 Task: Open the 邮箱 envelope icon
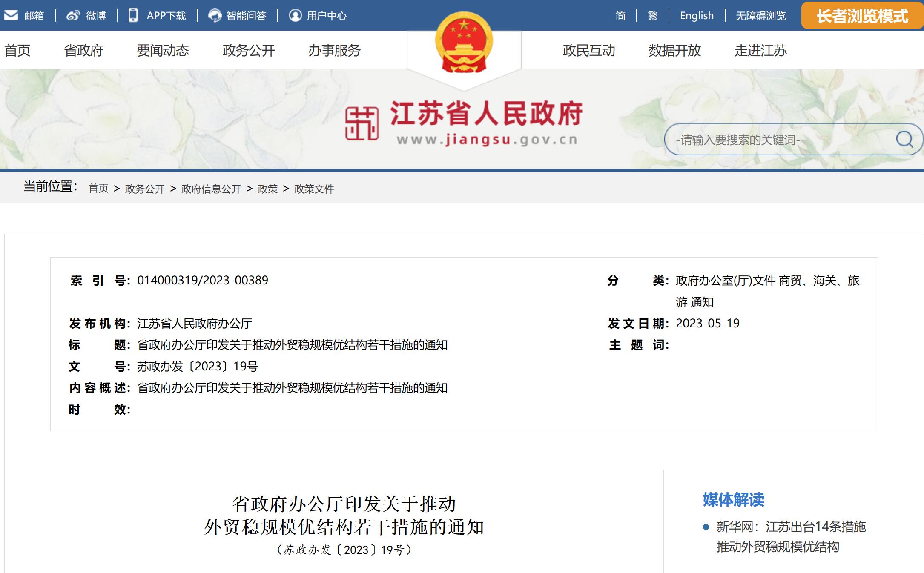[x=11, y=15]
